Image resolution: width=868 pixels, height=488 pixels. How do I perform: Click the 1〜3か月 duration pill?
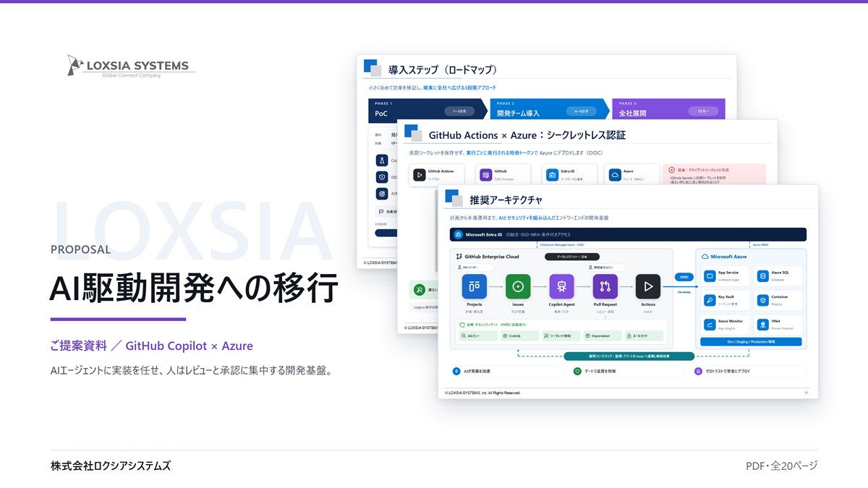point(459,111)
